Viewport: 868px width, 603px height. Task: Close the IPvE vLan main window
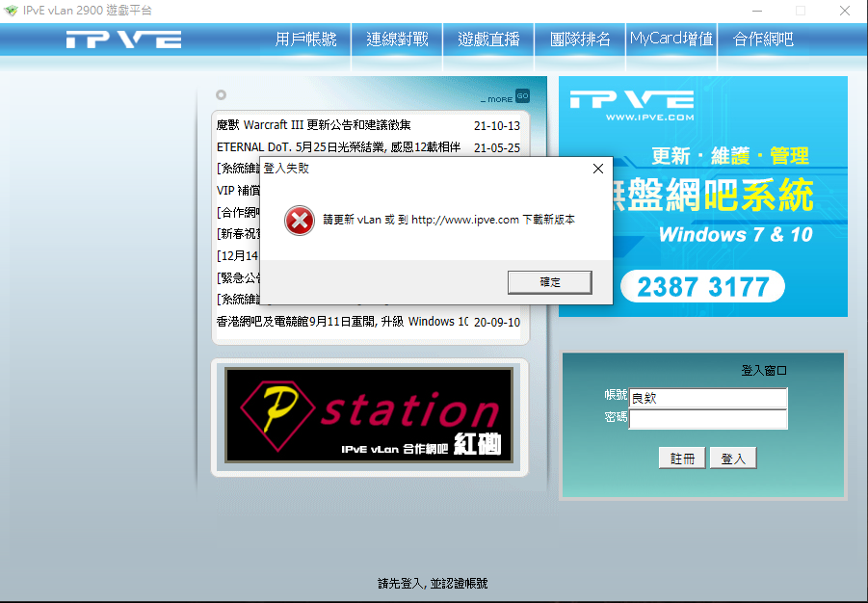click(844, 11)
